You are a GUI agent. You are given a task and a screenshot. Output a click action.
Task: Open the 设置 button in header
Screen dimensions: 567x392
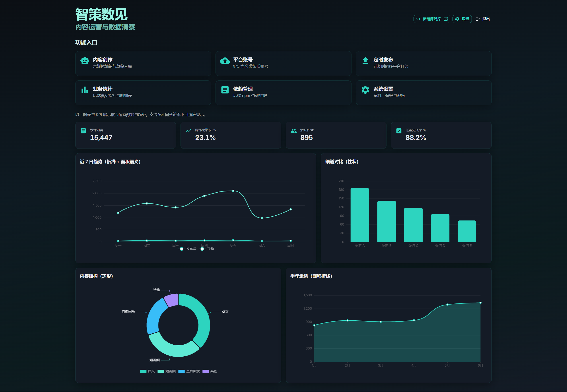pos(462,19)
